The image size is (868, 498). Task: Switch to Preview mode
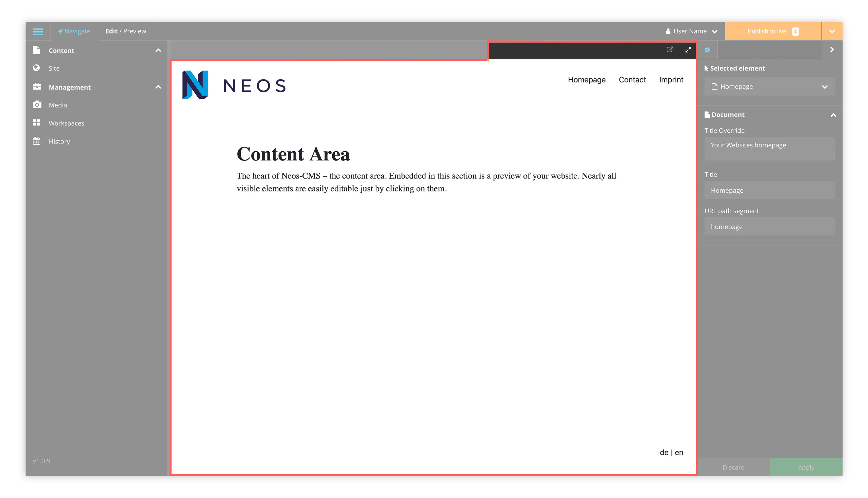point(135,31)
